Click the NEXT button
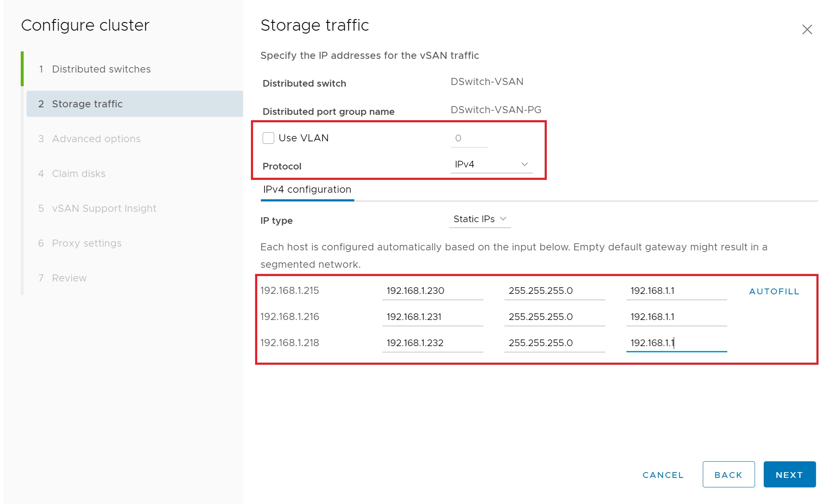 pyautogui.click(x=789, y=475)
